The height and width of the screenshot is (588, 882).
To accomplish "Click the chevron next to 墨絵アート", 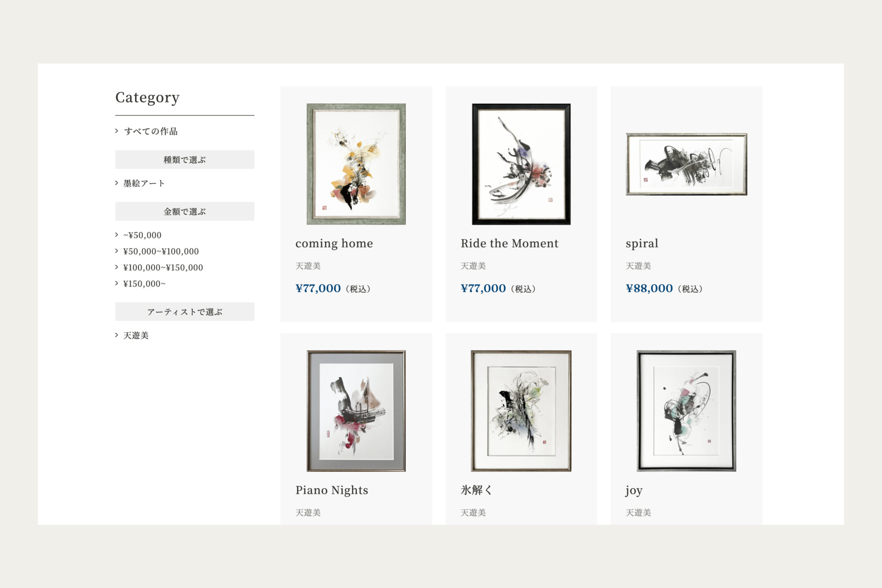I will 117,183.
